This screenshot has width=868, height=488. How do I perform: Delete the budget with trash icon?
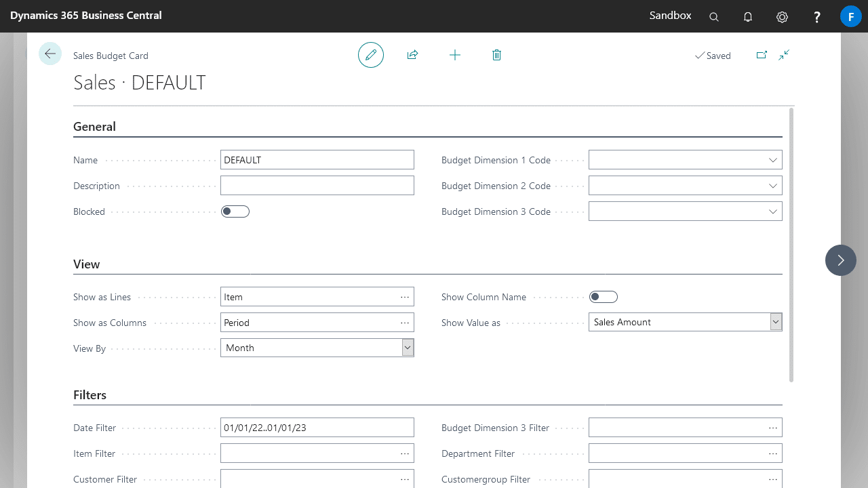(x=496, y=55)
